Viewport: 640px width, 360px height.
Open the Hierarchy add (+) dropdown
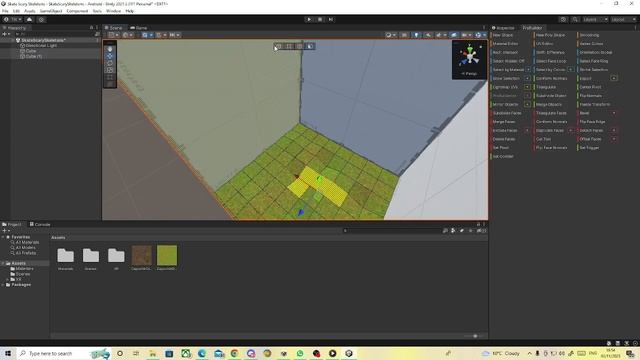5,34
